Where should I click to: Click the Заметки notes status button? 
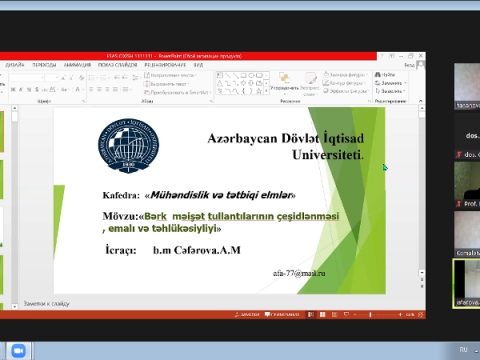tap(247, 314)
